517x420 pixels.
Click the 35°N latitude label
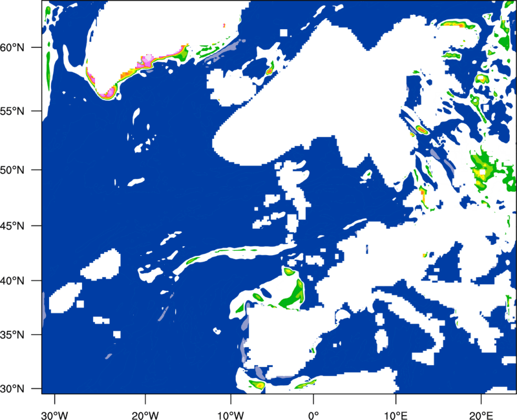tap(12, 335)
